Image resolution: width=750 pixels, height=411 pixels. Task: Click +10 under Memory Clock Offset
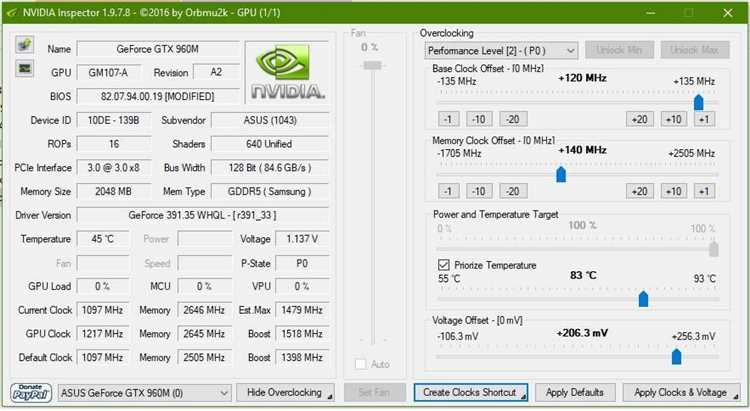673,191
